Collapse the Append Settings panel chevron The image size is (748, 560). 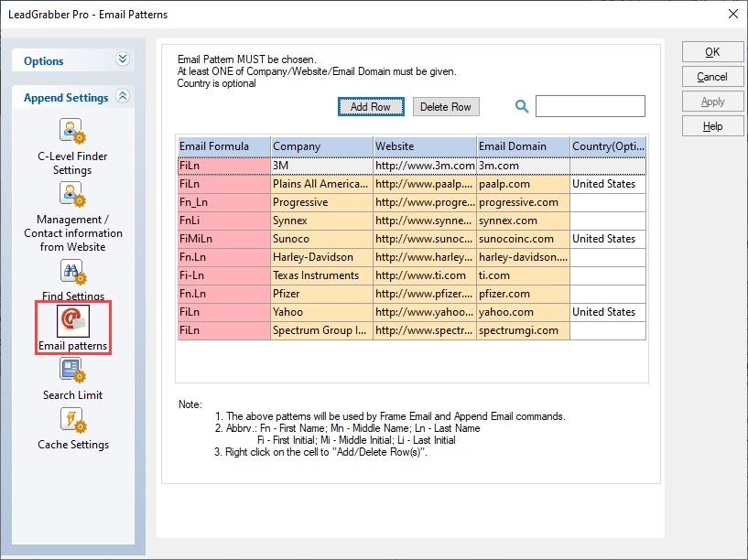click(123, 96)
